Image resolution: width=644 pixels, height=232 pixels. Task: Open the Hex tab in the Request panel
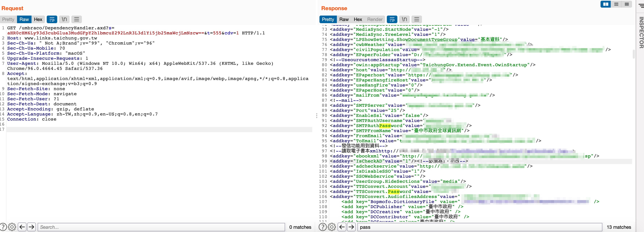tap(38, 19)
